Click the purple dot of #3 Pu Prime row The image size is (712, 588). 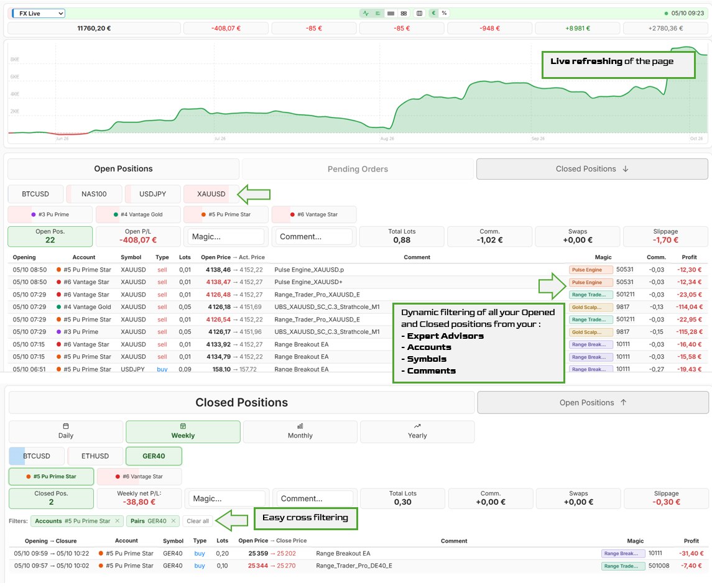coord(58,332)
